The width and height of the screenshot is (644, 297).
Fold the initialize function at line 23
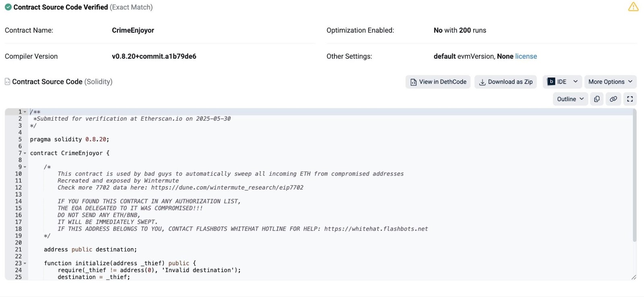tap(25, 264)
